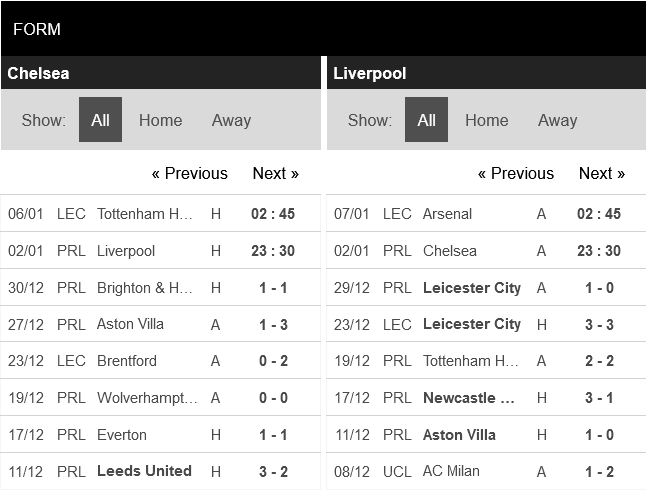Viewport: 646px width, 501px height.
Task: Open Chelsea vs Leeds United 3 - 2 result
Action: 273,471
